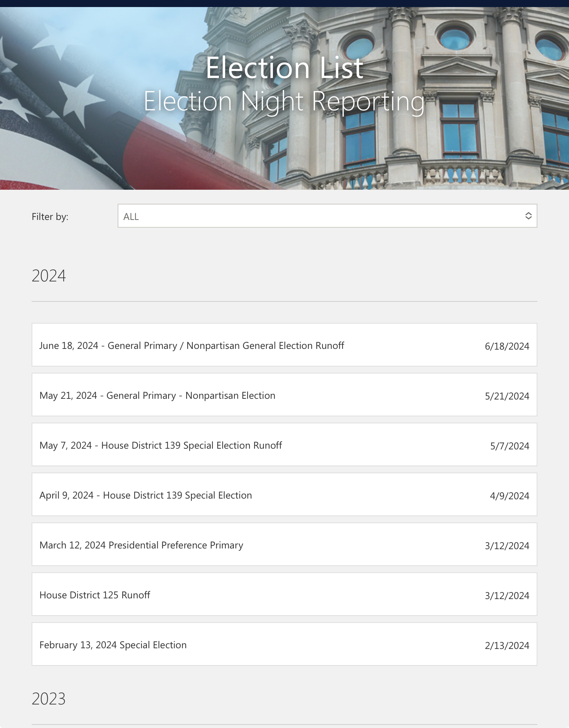Open June 18, 2024 General Primary Runoff election
Image resolution: width=569 pixels, height=728 pixels.
[284, 345]
